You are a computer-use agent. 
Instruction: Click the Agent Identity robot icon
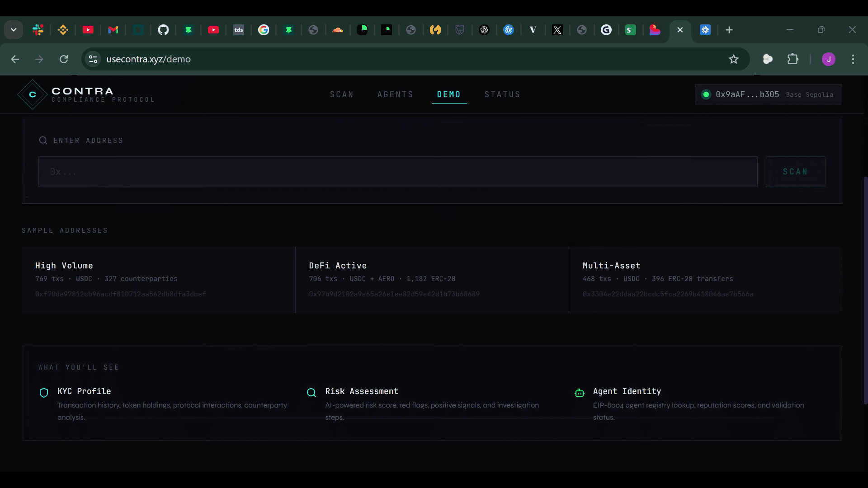(580, 393)
